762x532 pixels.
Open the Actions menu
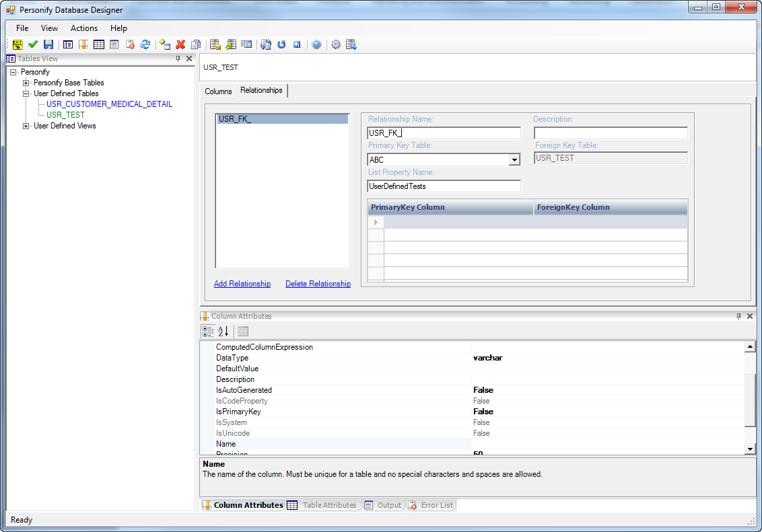84,28
